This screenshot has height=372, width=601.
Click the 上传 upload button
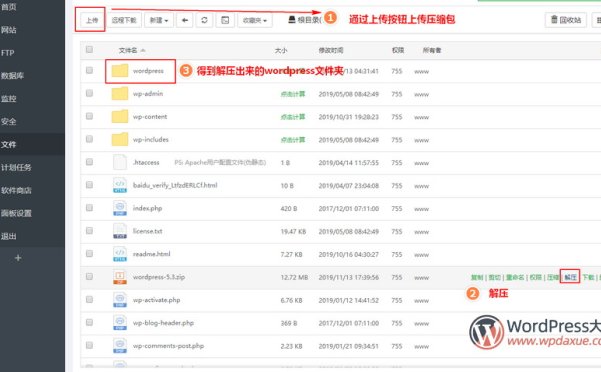coord(92,20)
